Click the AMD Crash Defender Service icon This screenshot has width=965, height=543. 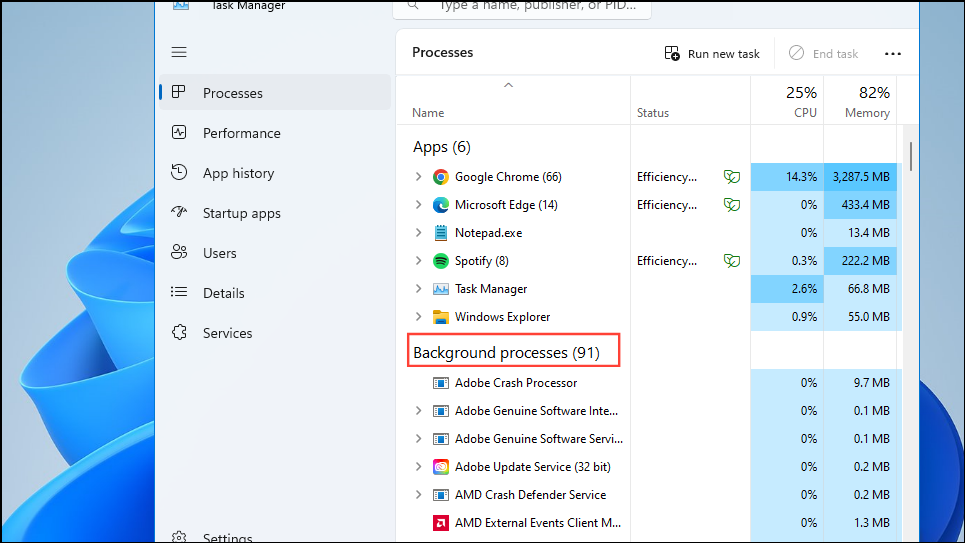click(x=441, y=495)
